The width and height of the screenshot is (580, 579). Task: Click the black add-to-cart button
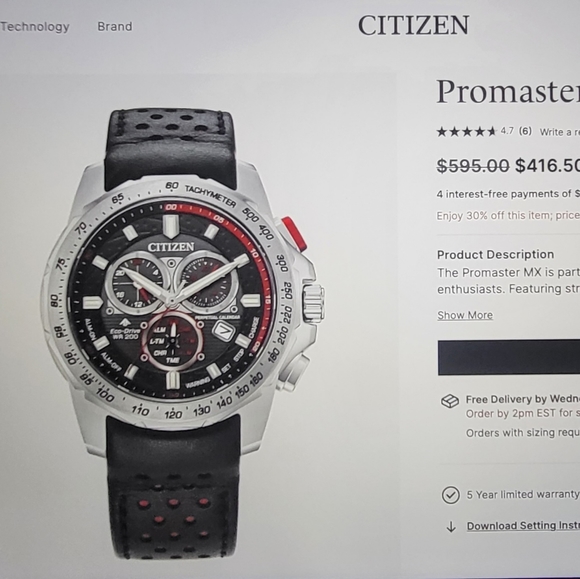(509, 357)
